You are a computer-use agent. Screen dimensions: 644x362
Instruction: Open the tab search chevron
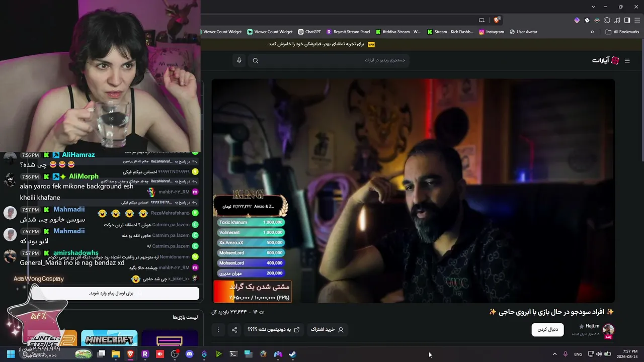[x=593, y=7]
